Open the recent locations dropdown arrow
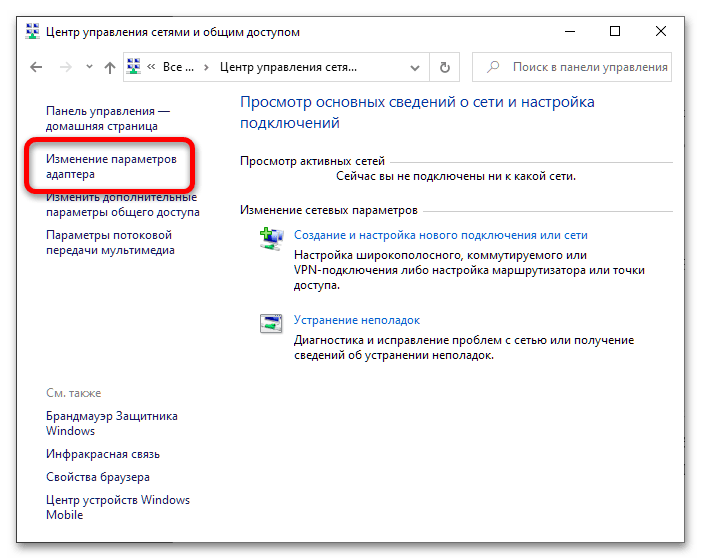 [x=89, y=67]
